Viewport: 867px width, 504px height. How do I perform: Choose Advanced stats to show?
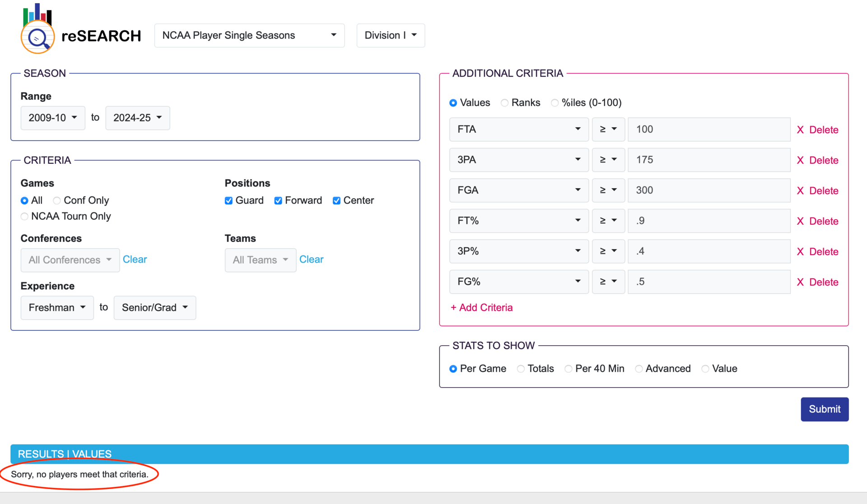639,369
